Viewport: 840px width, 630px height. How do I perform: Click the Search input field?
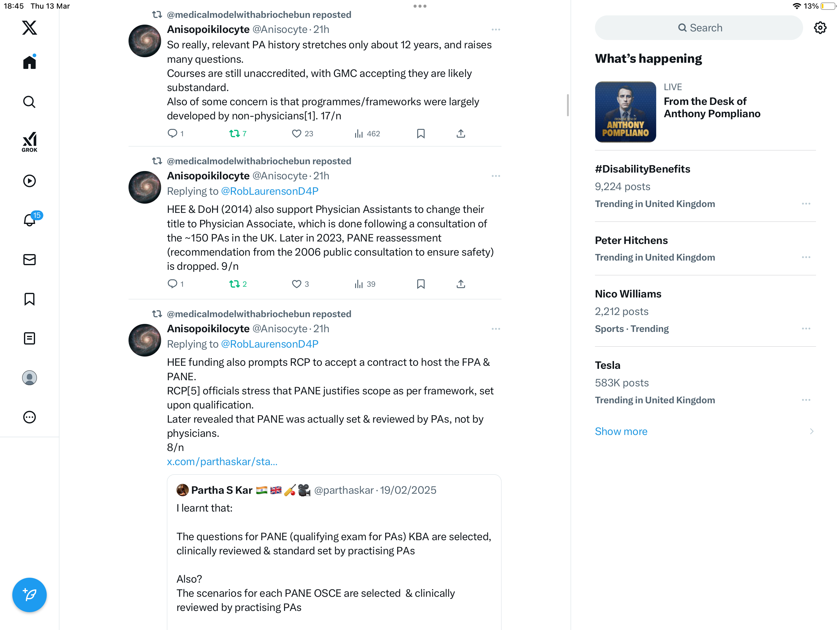click(698, 28)
